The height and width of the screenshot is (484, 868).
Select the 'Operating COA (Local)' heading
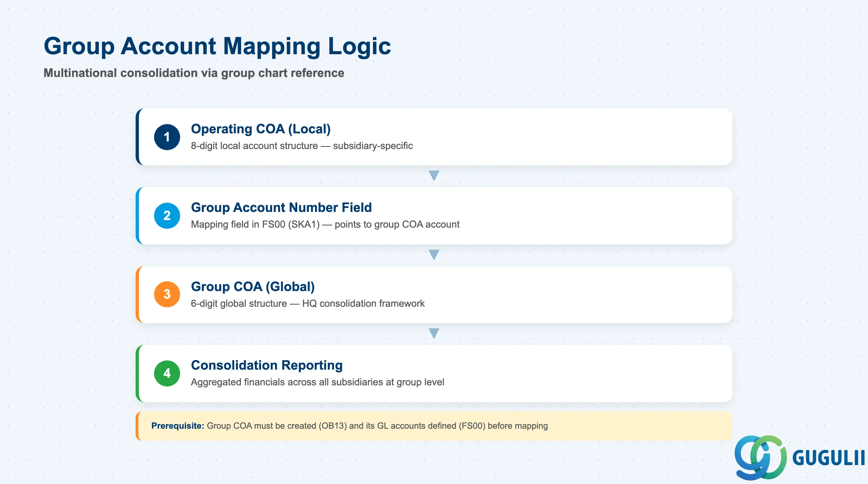(260, 129)
